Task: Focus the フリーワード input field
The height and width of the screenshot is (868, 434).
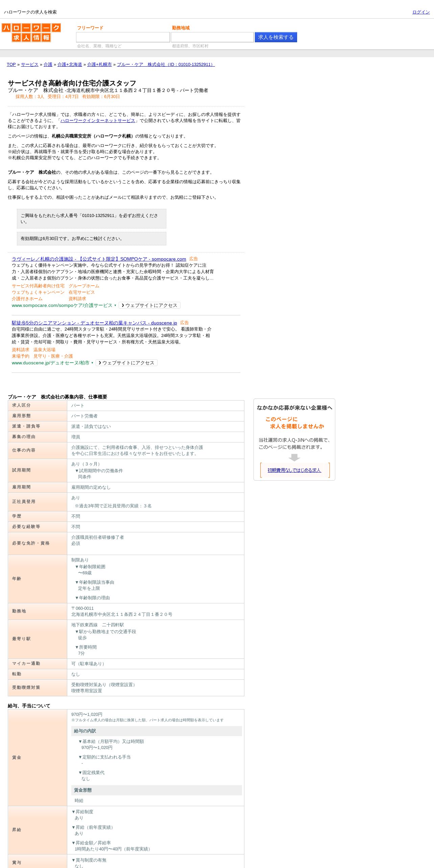Action: click(123, 37)
